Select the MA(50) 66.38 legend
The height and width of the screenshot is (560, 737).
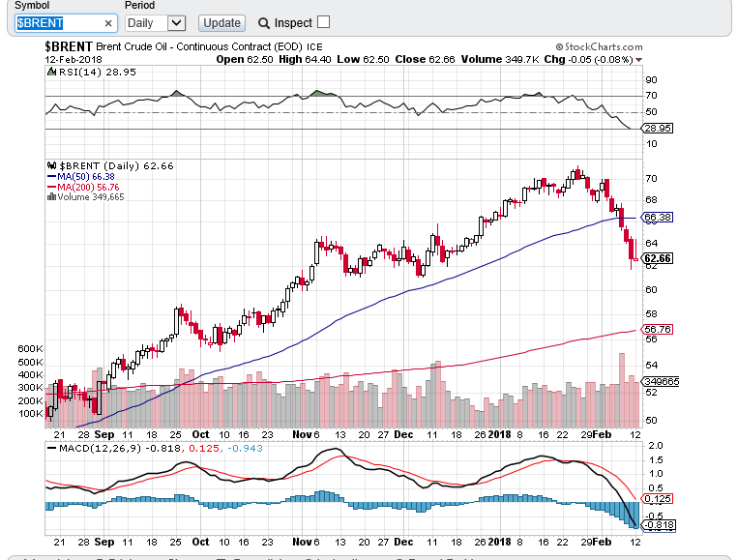click(x=81, y=176)
